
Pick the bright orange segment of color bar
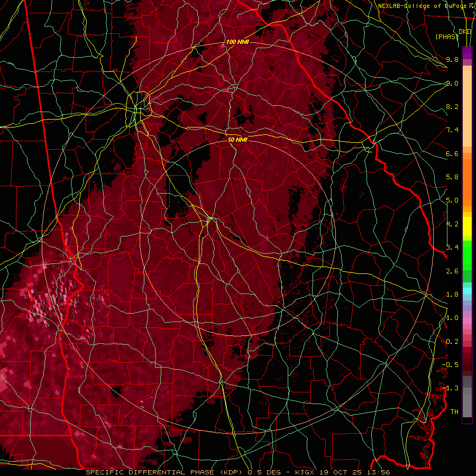tap(467, 183)
